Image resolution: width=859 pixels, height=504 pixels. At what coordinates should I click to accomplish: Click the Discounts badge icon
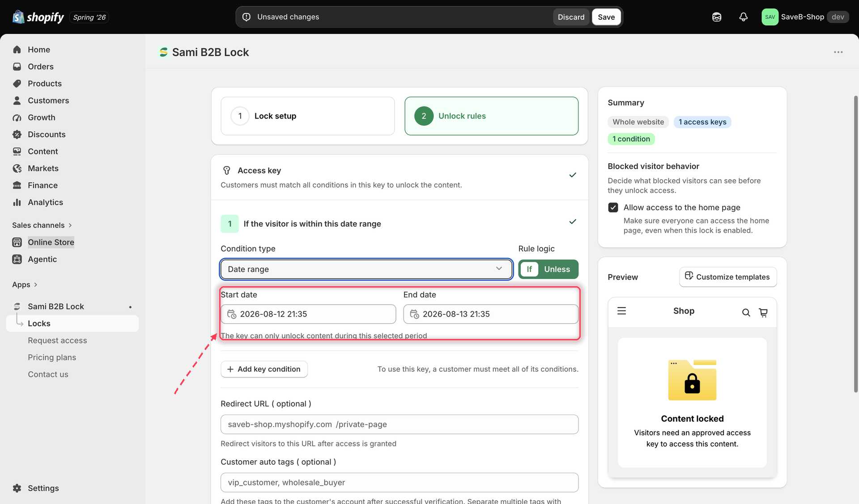(17, 135)
